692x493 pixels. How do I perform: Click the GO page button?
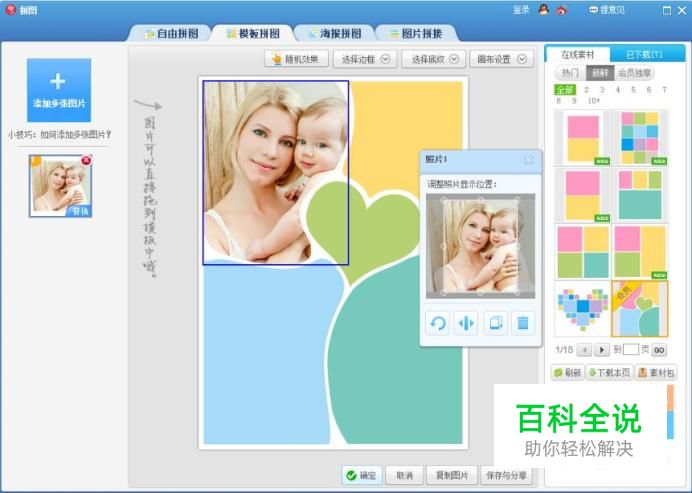(x=659, y=350)
